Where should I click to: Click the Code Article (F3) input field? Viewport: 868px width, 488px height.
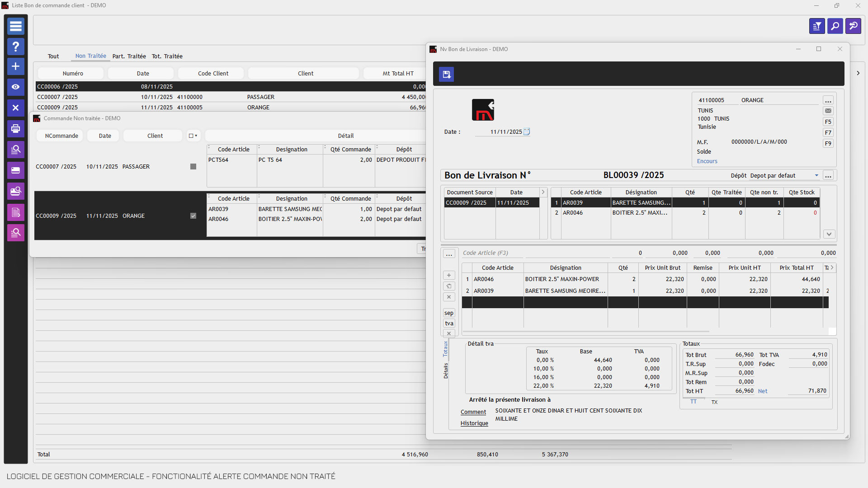coord(493,253)
